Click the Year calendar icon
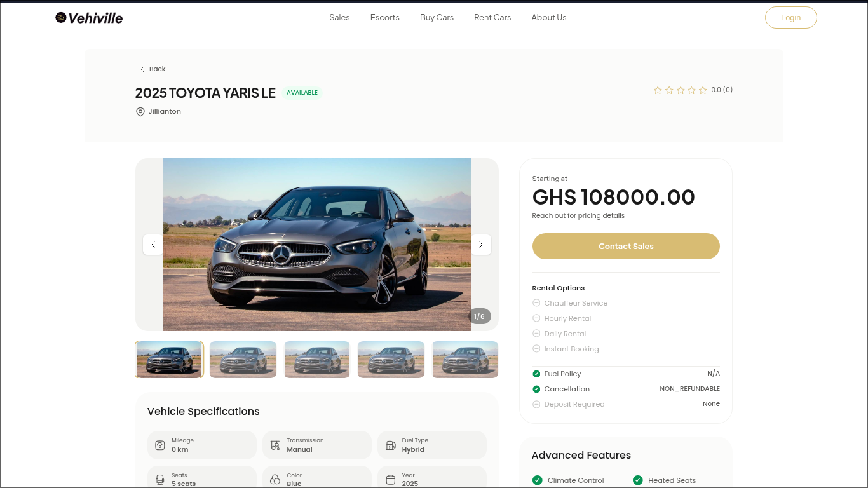This screenshot has height=488, width=868. pos(391,480)
